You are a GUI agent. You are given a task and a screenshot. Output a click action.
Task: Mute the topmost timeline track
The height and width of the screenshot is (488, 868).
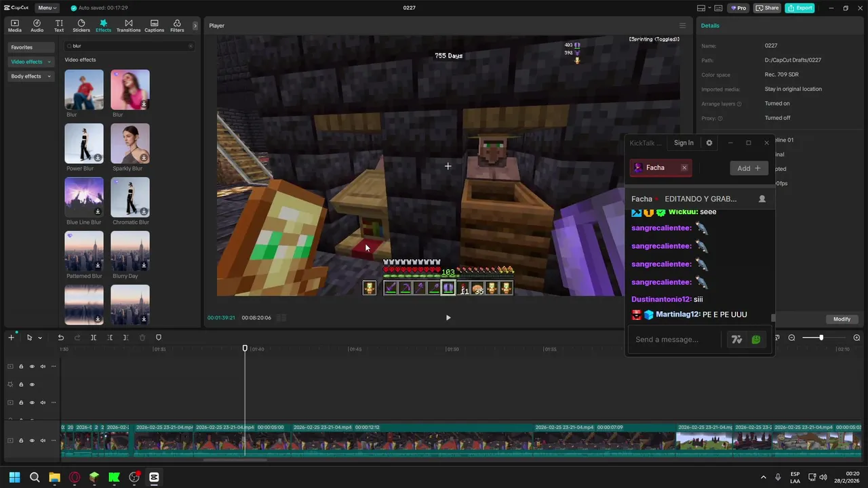click(43, 367)
